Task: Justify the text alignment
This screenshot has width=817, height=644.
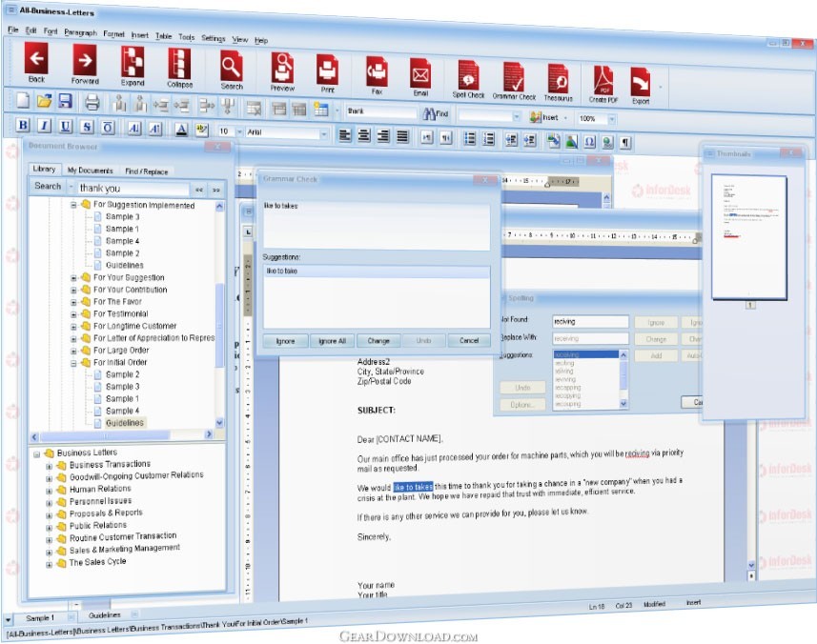Action: pos(402,137)
